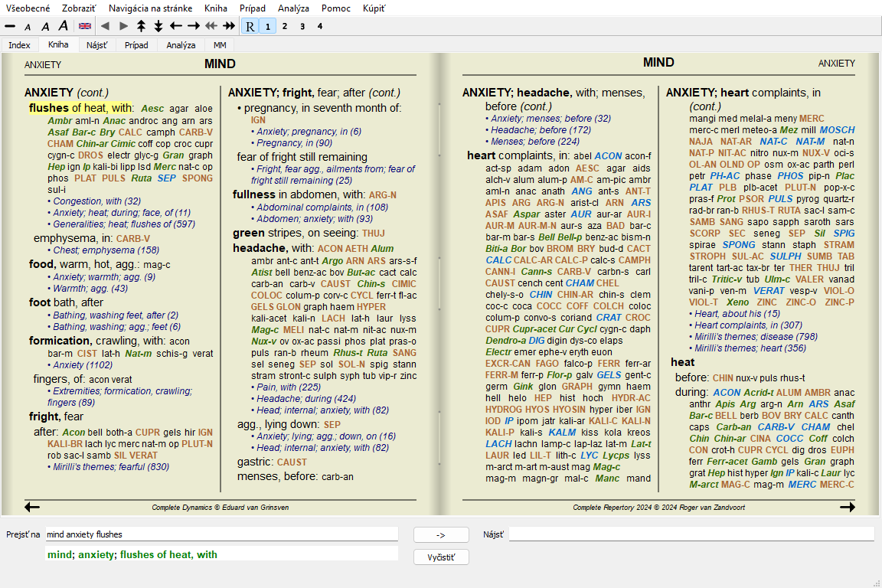The image size is (882, 588).
Task: Toggle the R remedies display button
Action: tap(250, 26)
